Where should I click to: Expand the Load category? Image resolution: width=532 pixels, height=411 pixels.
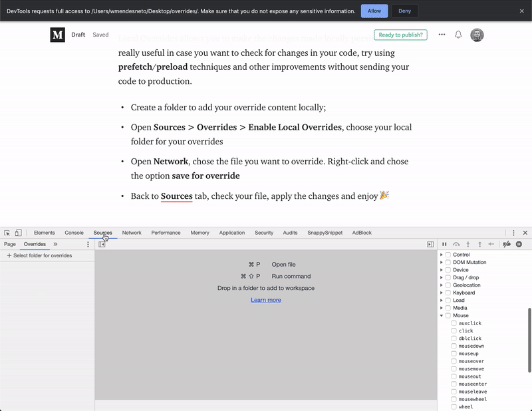click(442, 301)
